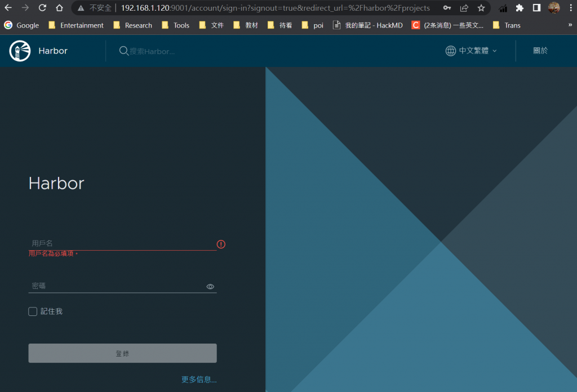Bookmark this page with star icon
Viewport: 577px width, 392px height.
click(x=481, y=8)
